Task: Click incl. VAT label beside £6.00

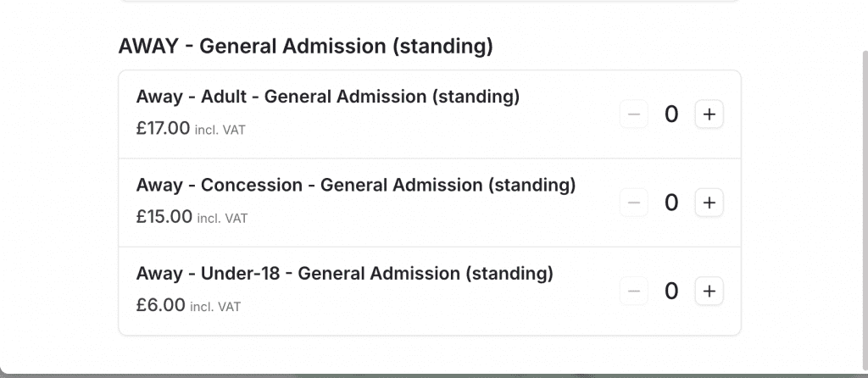Action: pos(215,307)
